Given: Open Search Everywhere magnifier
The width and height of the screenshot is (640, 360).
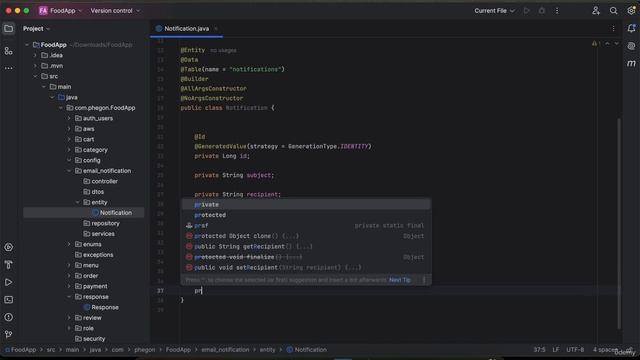Looking at the screenshot, I should coord(613,11).
